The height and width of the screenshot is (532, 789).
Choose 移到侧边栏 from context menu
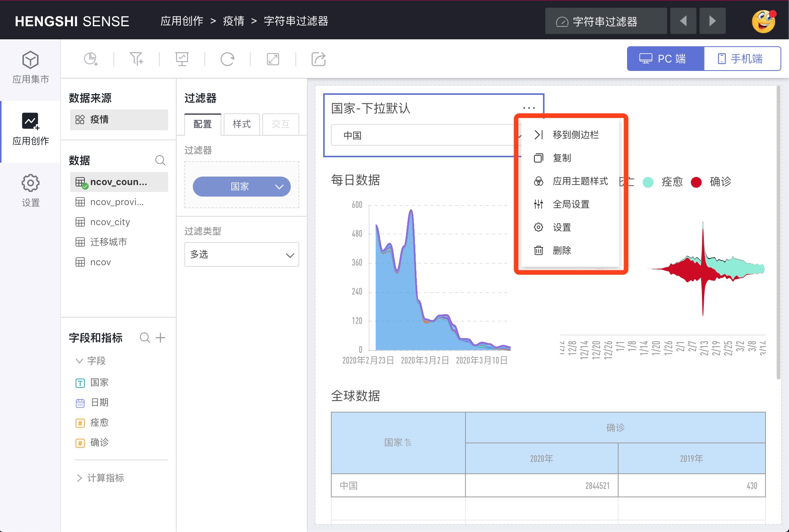coord(570,135)
